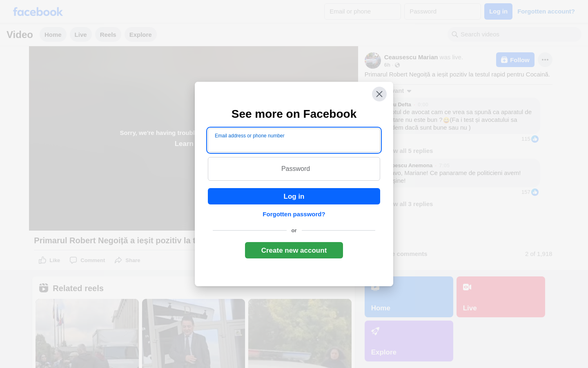Open the Forgotten password? link

click(x=294, y=214)
